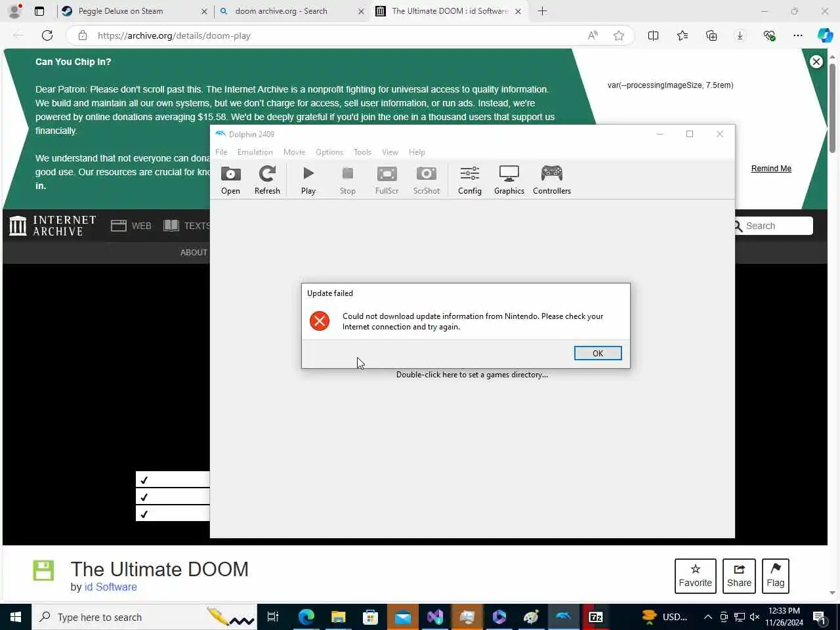Open Edge Settings and more menu
This screenshot has height=630, width=840.
point(798,35)
